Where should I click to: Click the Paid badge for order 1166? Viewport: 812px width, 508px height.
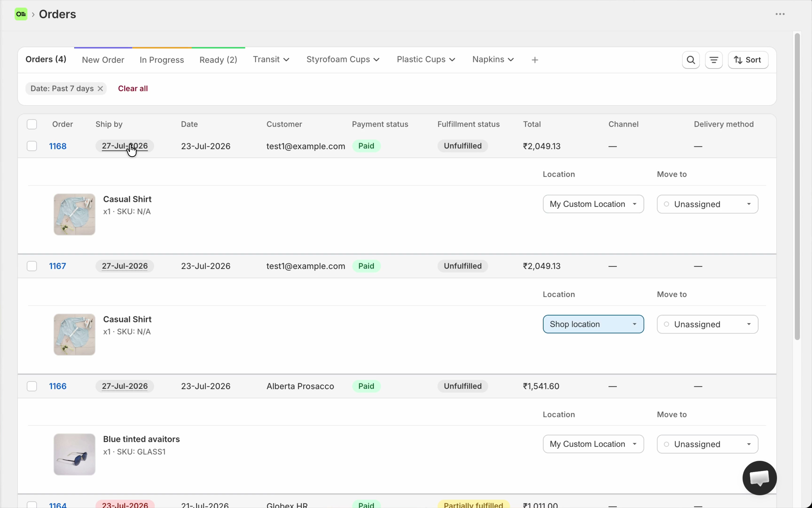pos(366,386)
